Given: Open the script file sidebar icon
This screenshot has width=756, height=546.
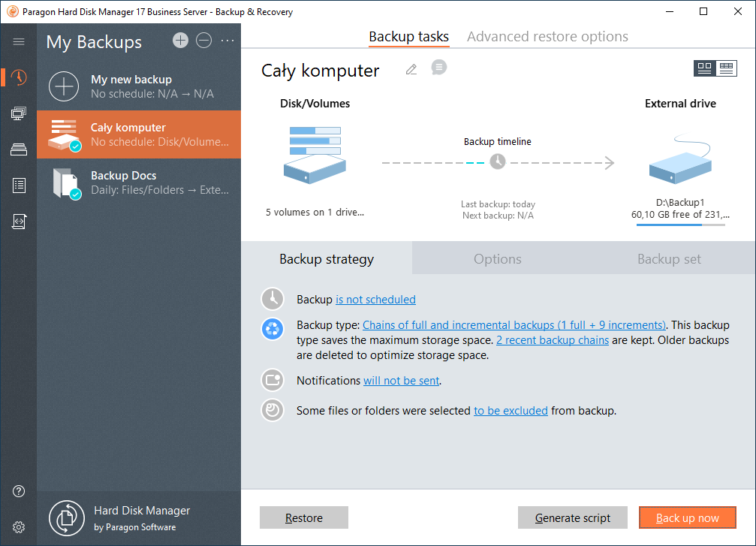Looking at the screenshot, I should [19, 222].
